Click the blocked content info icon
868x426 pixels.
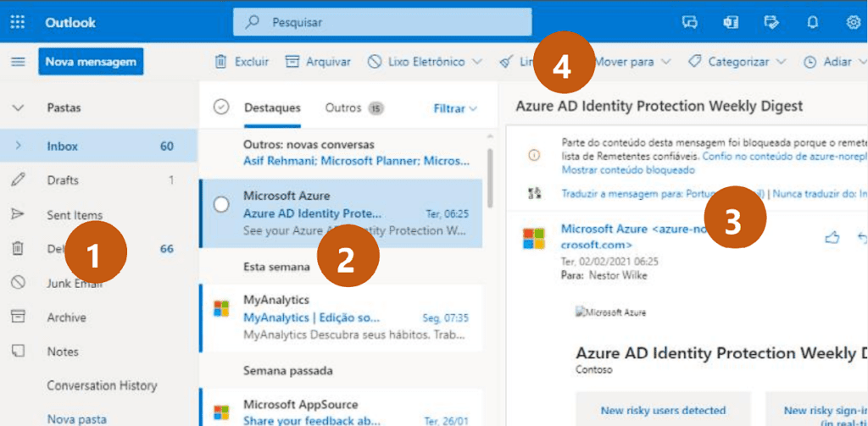point(534,156)
